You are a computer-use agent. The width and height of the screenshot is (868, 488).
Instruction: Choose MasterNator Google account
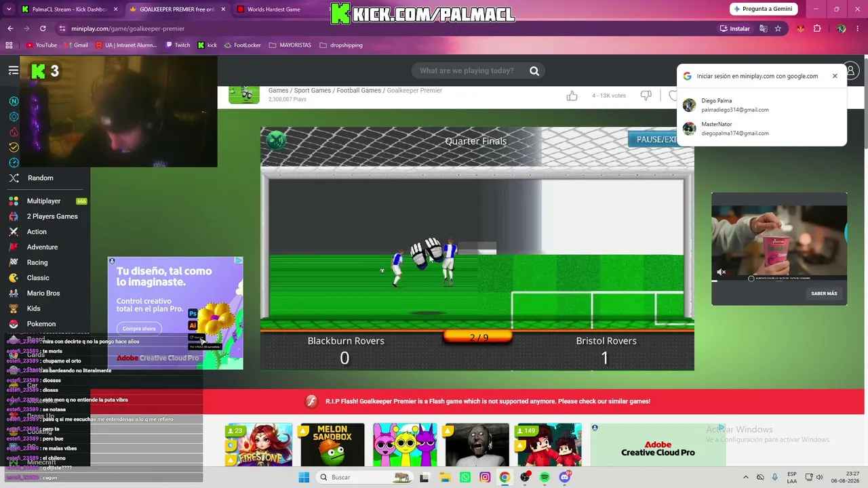(762, 129)
